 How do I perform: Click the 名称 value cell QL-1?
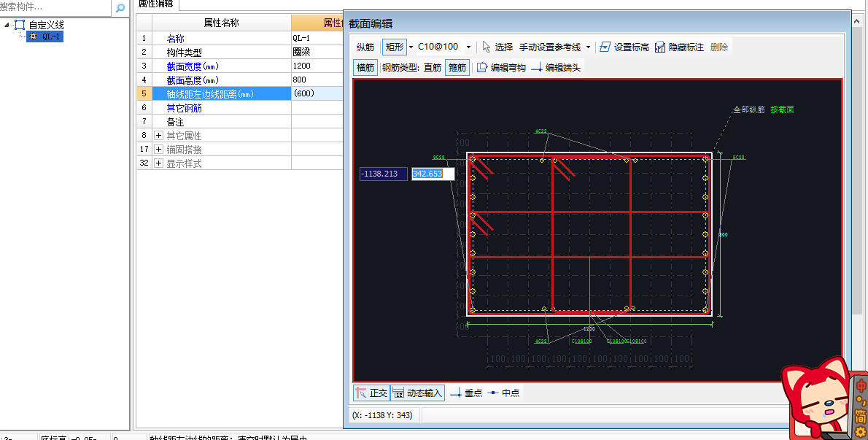point(317,38)
